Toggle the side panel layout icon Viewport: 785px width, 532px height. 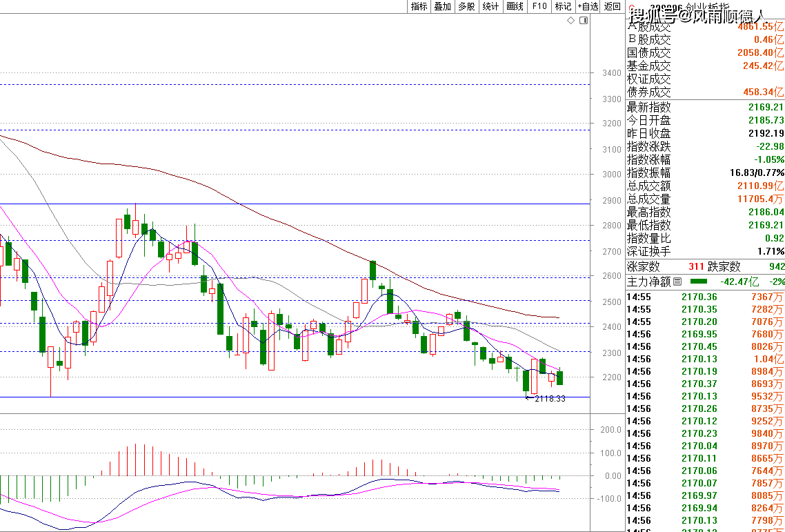pyautogui.click(x=584, y=21)
